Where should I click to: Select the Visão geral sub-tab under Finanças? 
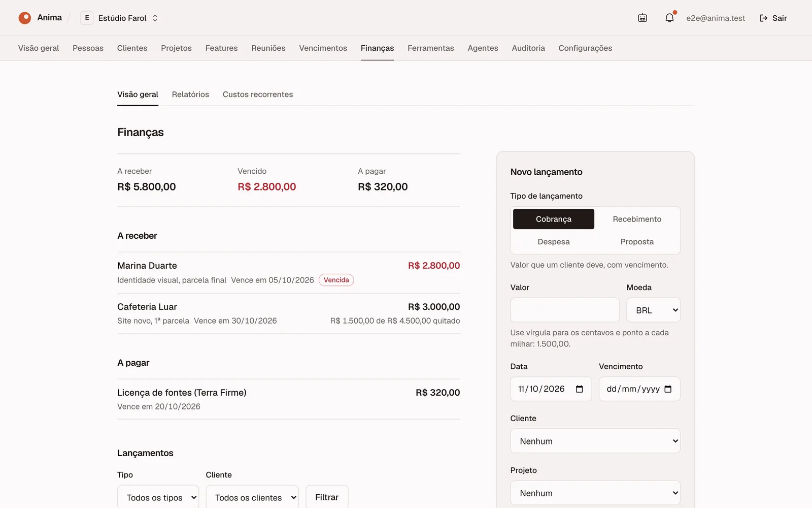(138, 94)
